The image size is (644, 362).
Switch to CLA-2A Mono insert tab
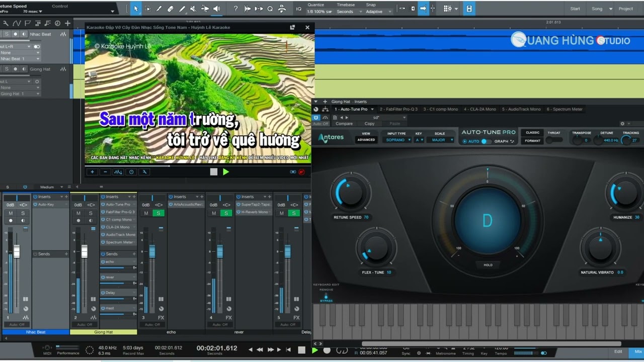coord(480,109)
